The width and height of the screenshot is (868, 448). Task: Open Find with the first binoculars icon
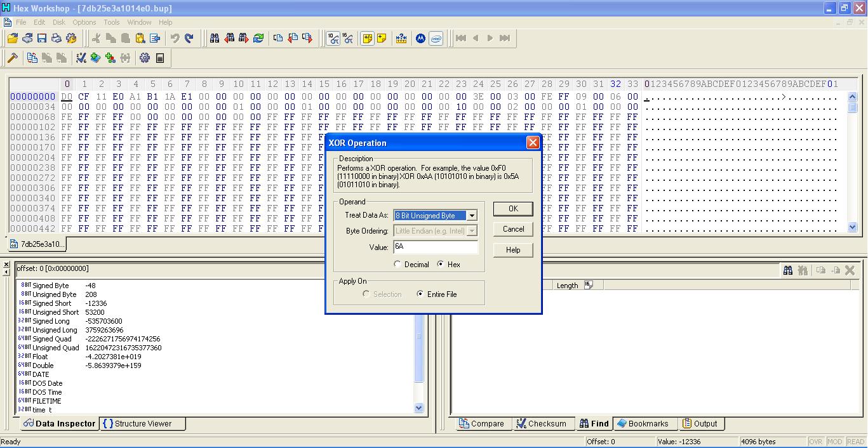click(215, 38)
